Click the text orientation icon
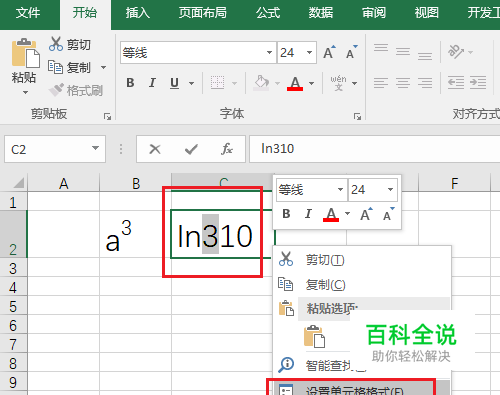Image resolution: width=500 pixels, height=395 pixels. 456,52
